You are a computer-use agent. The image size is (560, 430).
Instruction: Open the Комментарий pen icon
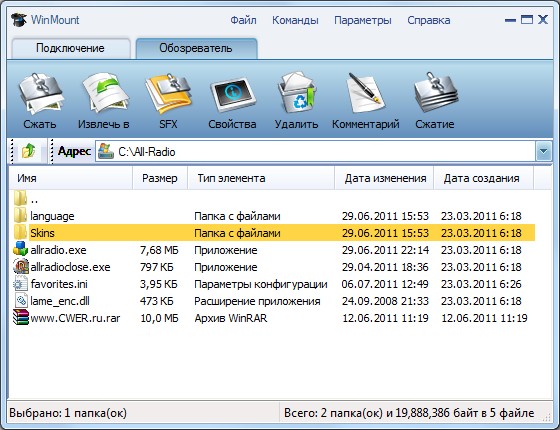point(365,93)
